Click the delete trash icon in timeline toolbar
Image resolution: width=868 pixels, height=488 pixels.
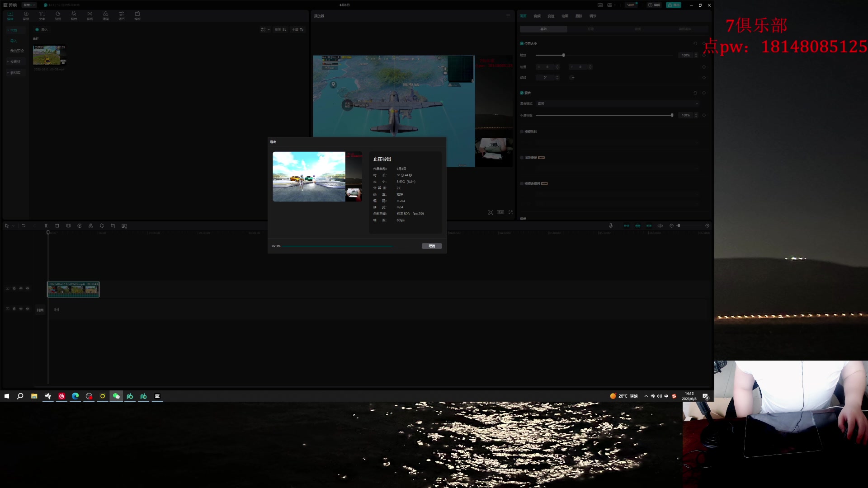coord(57,225)
